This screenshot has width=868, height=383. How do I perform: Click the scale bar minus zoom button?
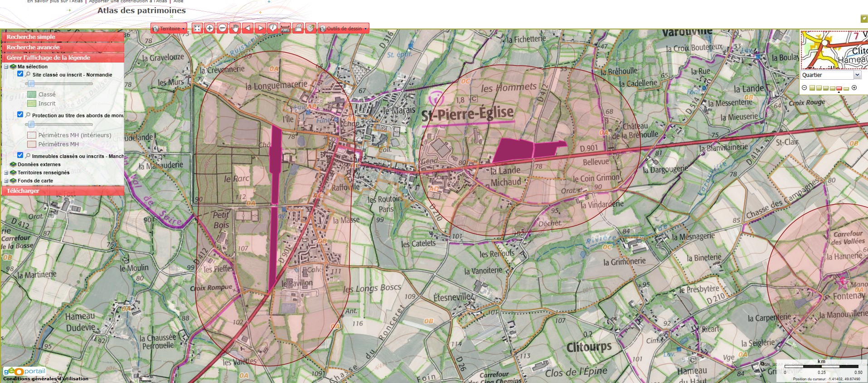coord(804,88)
